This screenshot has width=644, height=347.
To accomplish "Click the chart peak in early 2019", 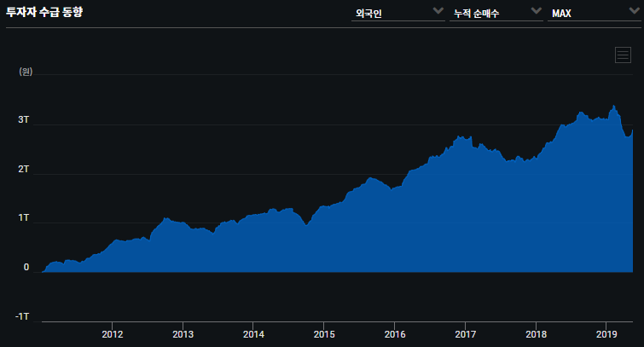I will click(613, 106).
